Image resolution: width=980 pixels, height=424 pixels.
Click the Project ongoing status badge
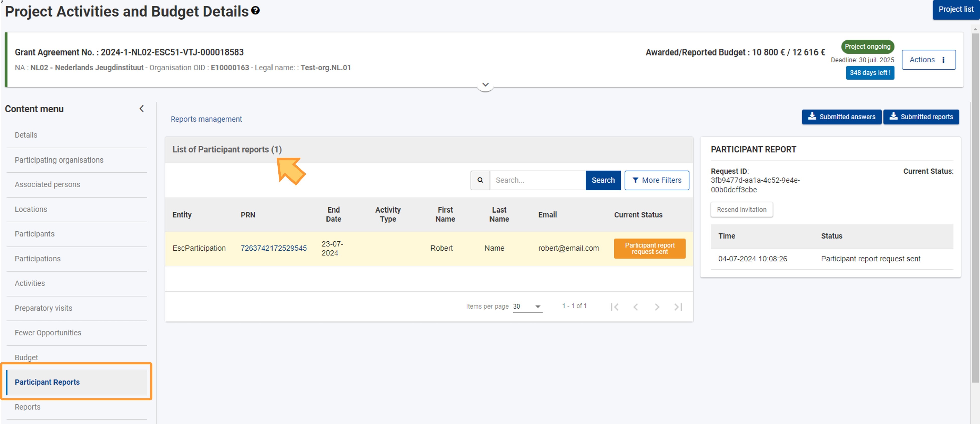(x=867, y=47)
